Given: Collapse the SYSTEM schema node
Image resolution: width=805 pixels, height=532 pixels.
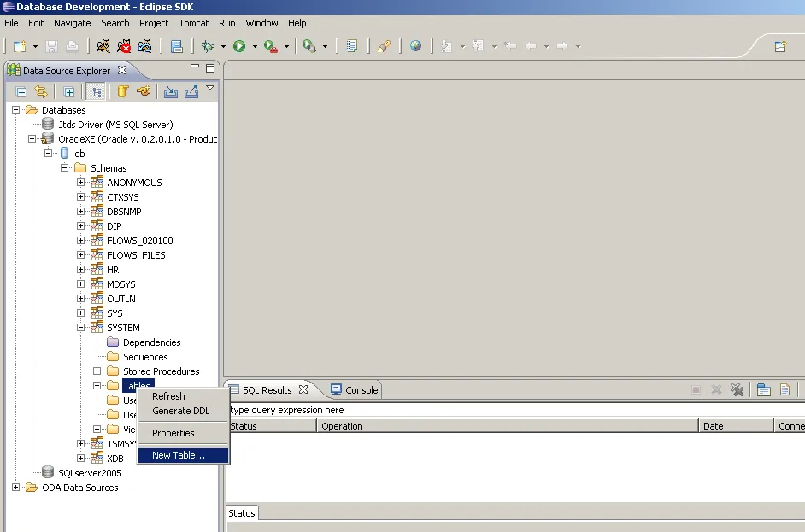Looking at the screenshot, I should [81, 328].
